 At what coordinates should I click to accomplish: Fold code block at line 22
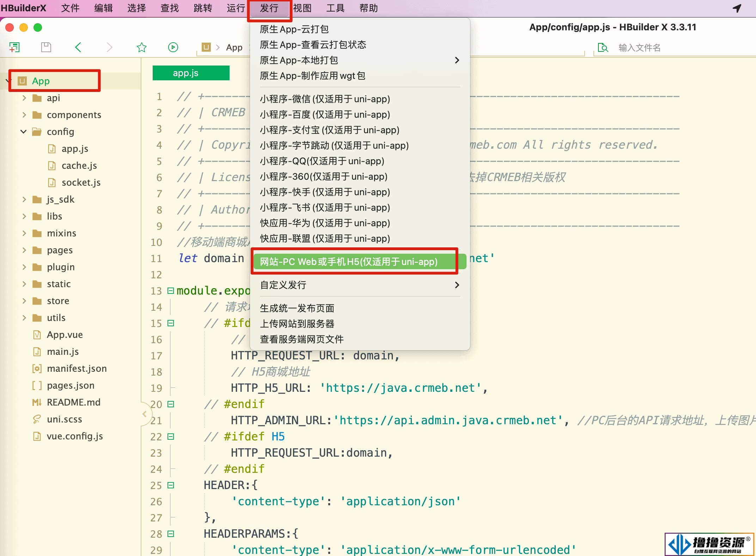click(171, 437)
